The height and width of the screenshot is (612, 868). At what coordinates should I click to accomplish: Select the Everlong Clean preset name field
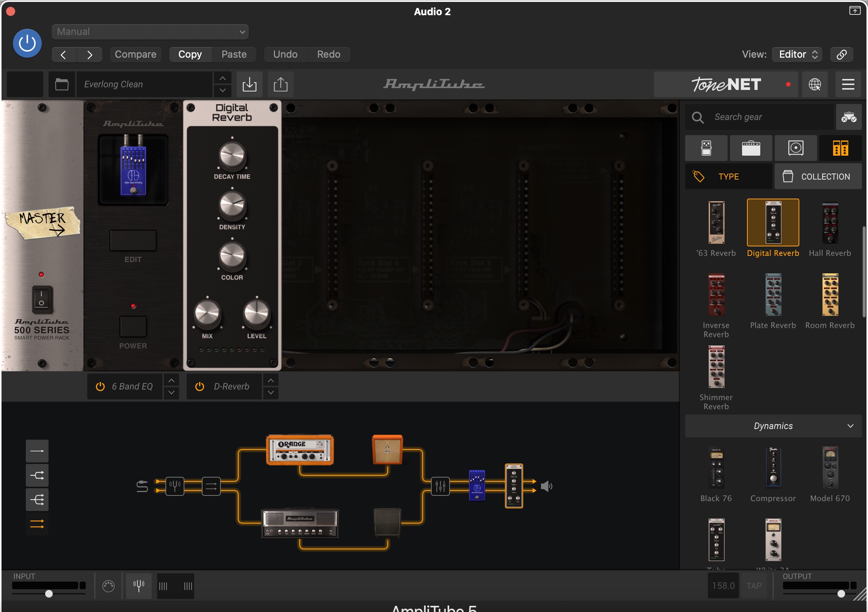tap(144, 84)
